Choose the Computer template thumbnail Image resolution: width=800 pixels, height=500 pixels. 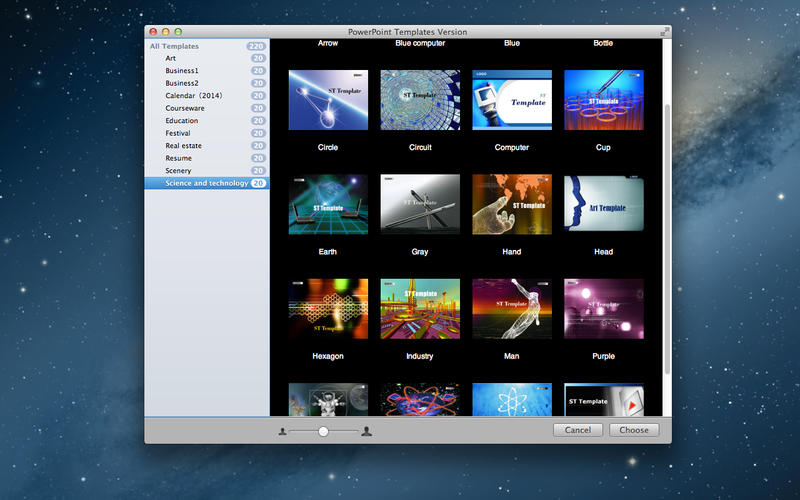(512, 100)
